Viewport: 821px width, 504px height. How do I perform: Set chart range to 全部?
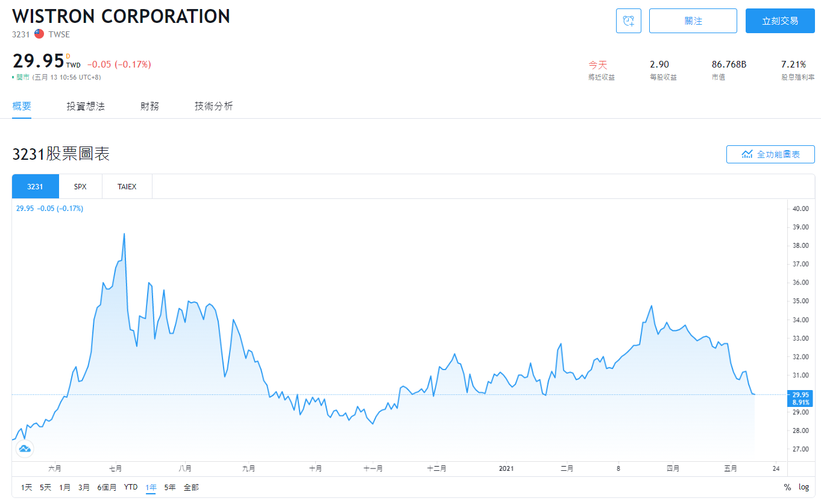click(x=191, y=487)
